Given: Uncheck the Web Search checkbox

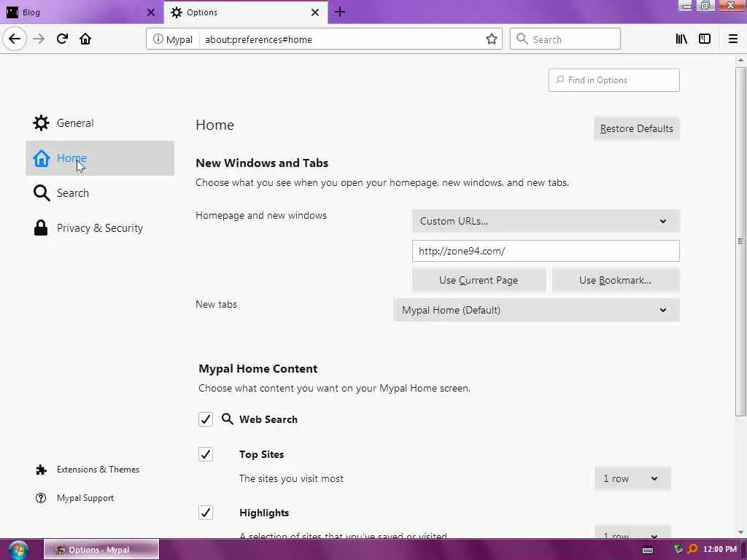Looking at the screenshot, I should (x=205, y=419).
